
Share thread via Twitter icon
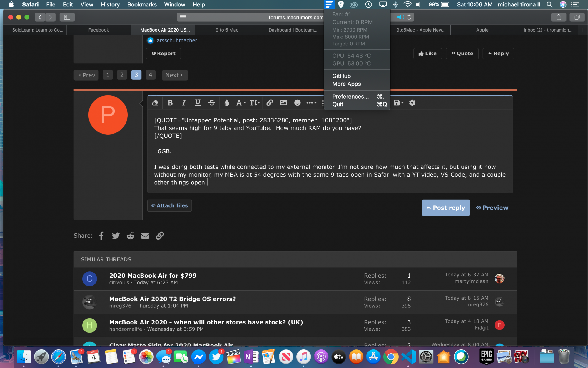point(116,236)
